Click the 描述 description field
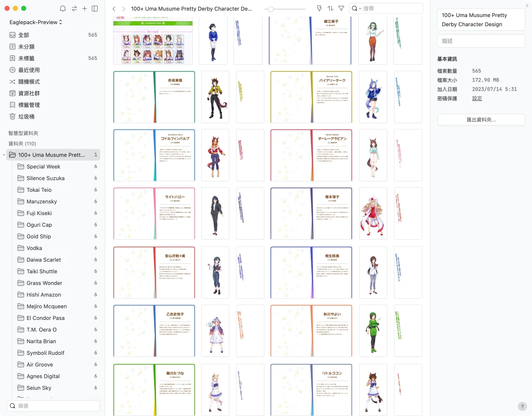 [x=481, y=41]
